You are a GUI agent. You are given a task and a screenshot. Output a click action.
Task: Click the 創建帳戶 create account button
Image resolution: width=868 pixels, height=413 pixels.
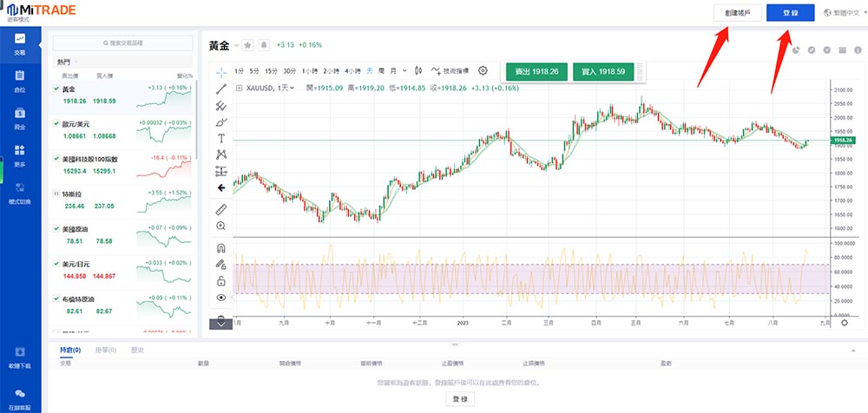737,12
